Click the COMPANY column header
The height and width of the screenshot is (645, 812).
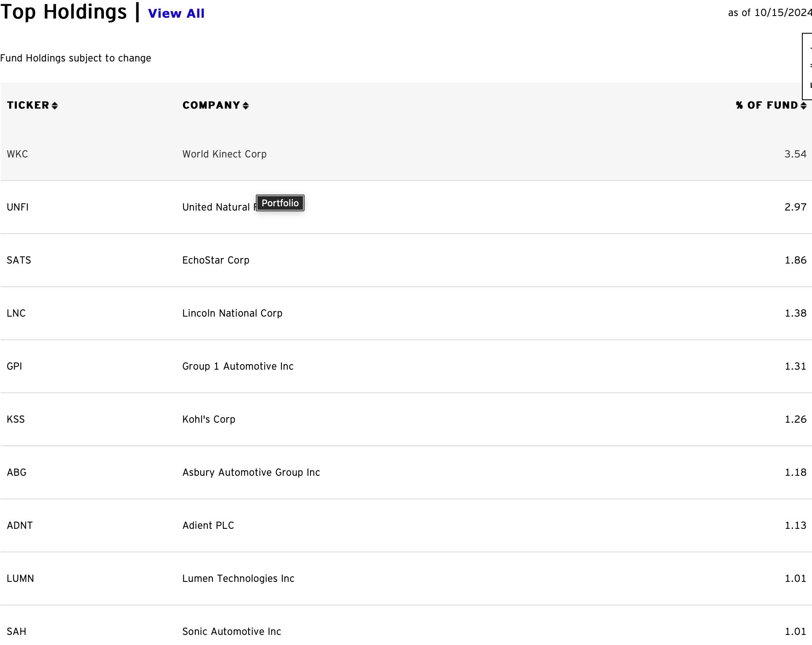tap(211, 105)
